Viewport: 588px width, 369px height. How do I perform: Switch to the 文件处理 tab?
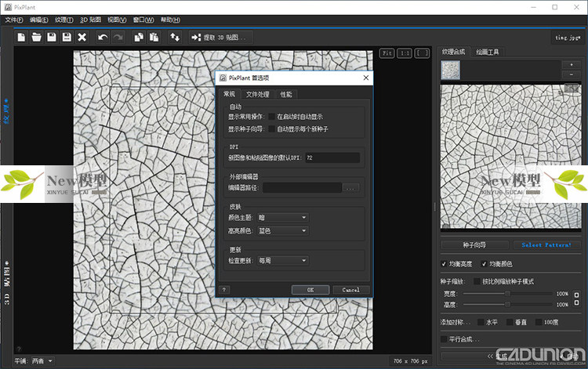[x=258, y=94]
